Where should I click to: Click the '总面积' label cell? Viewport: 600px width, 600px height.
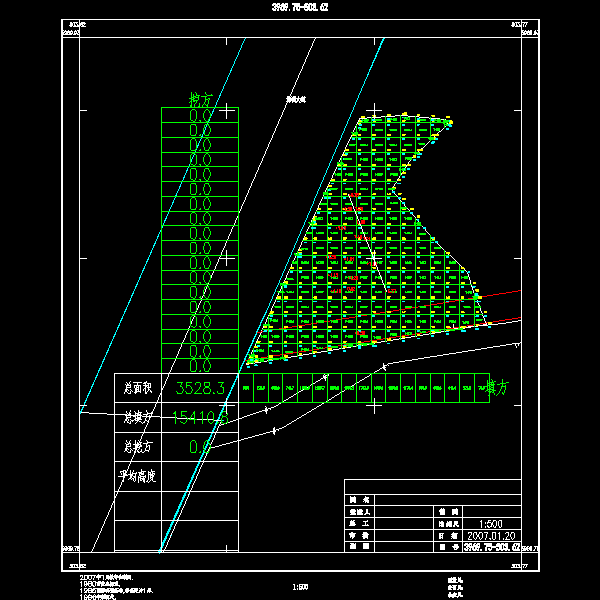click(x=138, y=388)
